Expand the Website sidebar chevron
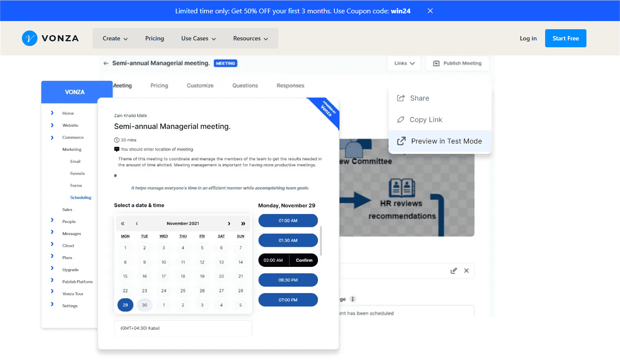The height and width of the screenshot is (364, 620). point(52,125)
